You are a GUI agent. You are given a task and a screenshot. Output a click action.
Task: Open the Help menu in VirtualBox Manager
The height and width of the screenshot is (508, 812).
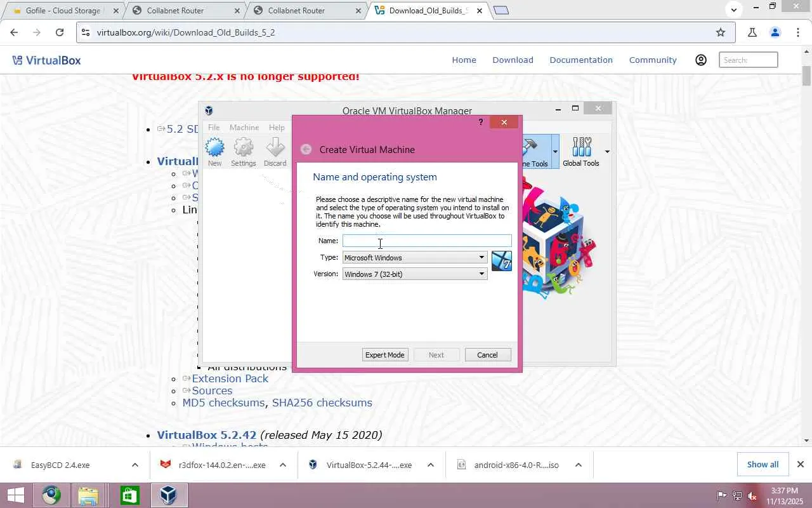277,128
